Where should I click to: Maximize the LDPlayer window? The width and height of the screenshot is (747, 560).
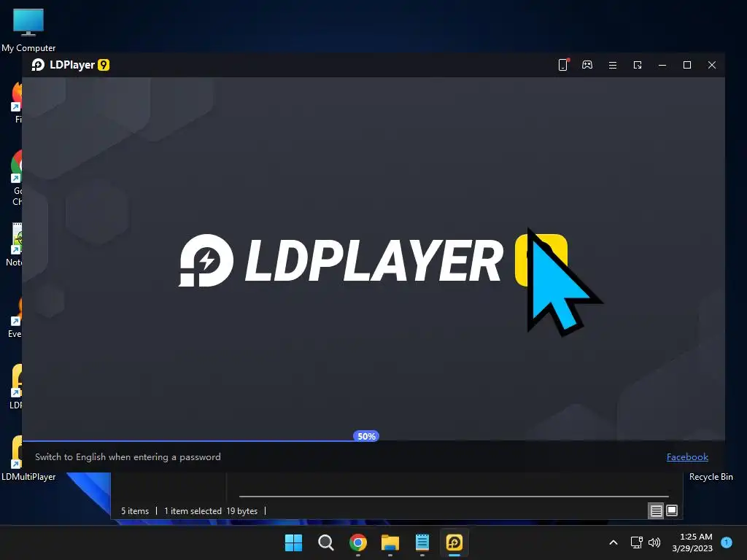[687, 65]
